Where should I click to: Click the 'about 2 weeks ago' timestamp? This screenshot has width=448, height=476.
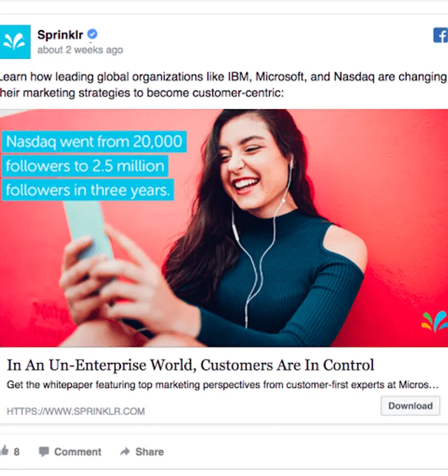click(80, 50)
